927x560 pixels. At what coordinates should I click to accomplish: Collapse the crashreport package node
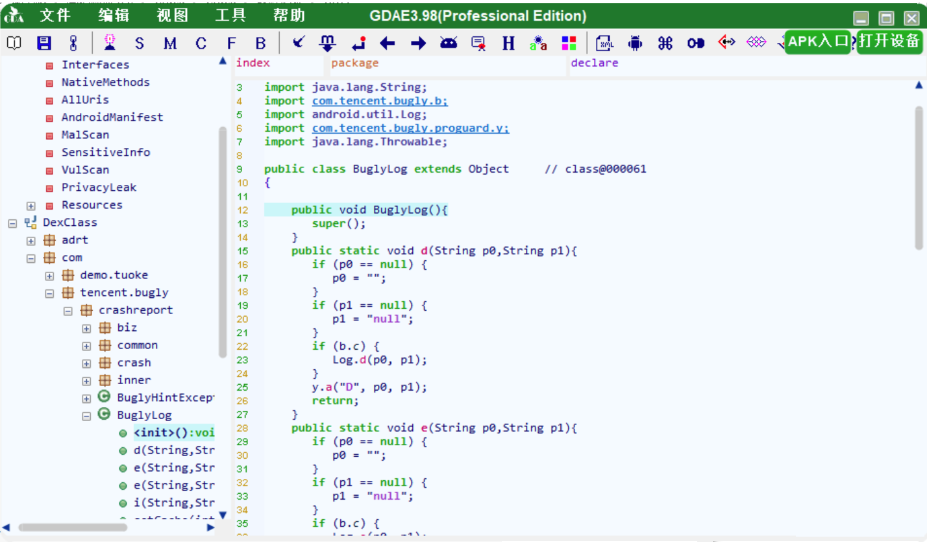click(68, 311)
